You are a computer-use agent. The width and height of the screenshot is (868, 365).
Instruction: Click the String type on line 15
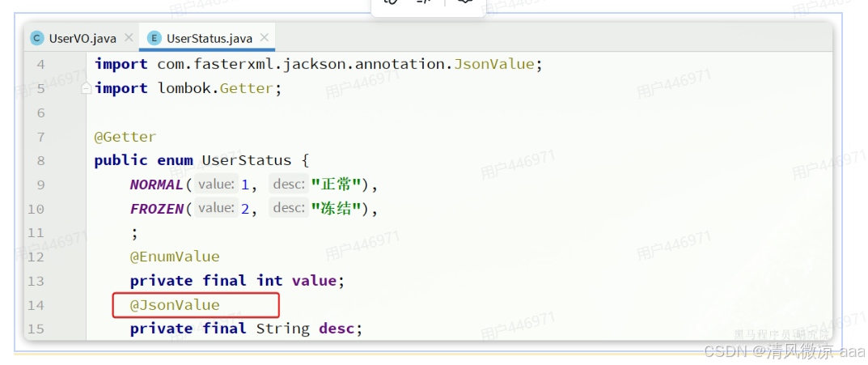[x=283, y=329]
